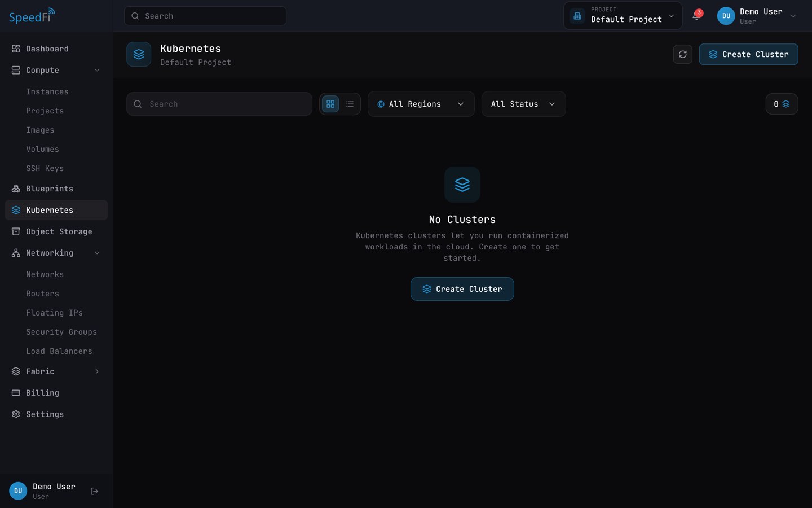The height and width of the screenshot is (508, 812).
Task: Go to Dashboard
Action: click(x=56, y=49)
